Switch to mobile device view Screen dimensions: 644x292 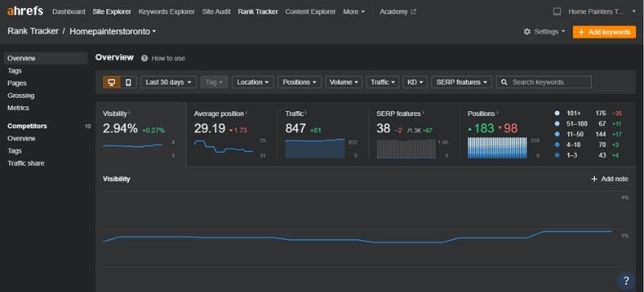pos(128,82)
